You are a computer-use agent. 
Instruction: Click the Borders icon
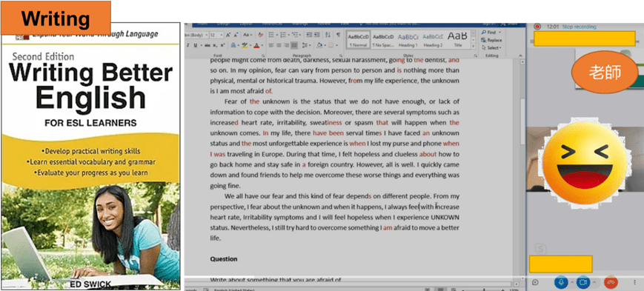coord(331,45)
